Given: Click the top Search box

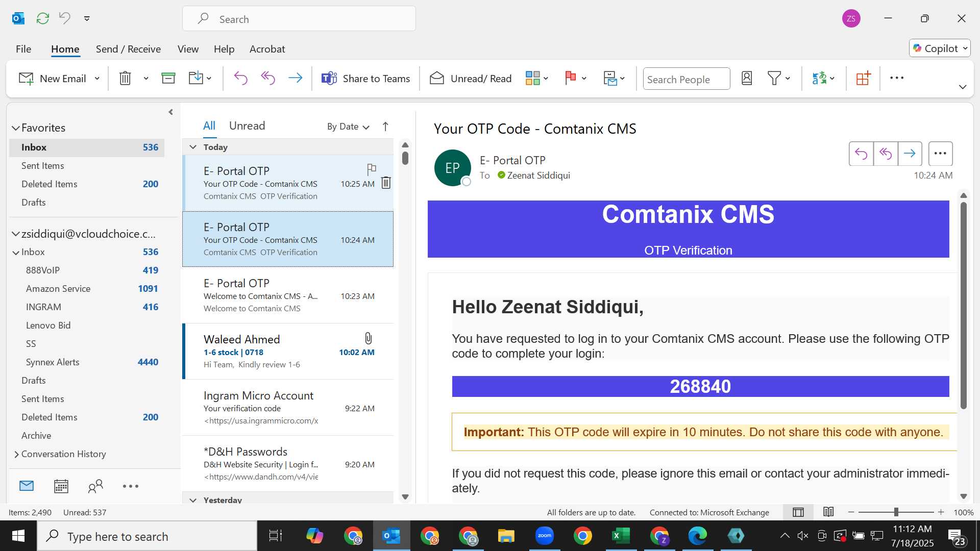Looking at the screenshot, I should tap(299, 19).
